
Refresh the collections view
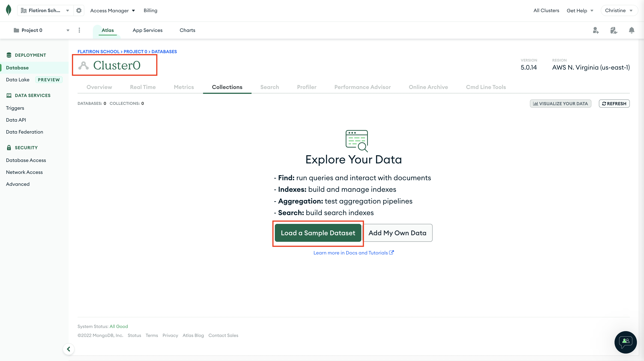(x=614, y=103)
